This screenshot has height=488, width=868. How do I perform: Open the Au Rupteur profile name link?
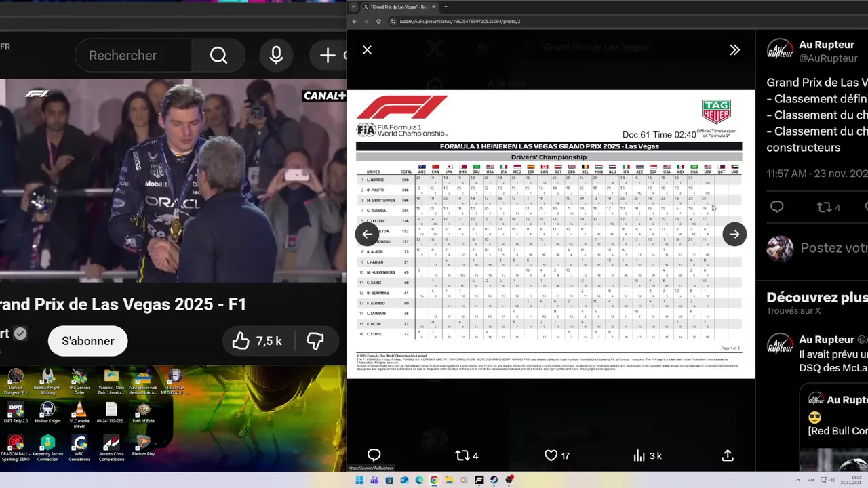(826, 45)
